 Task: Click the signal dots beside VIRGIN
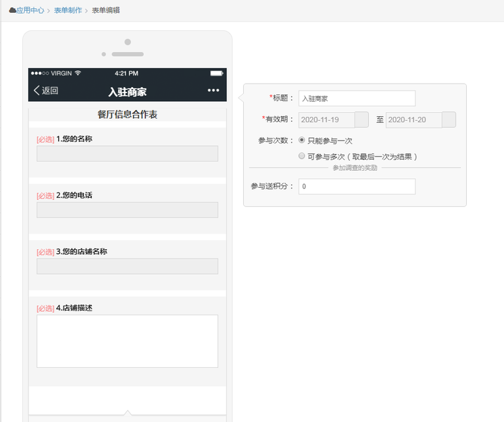(x=40, y=73)
